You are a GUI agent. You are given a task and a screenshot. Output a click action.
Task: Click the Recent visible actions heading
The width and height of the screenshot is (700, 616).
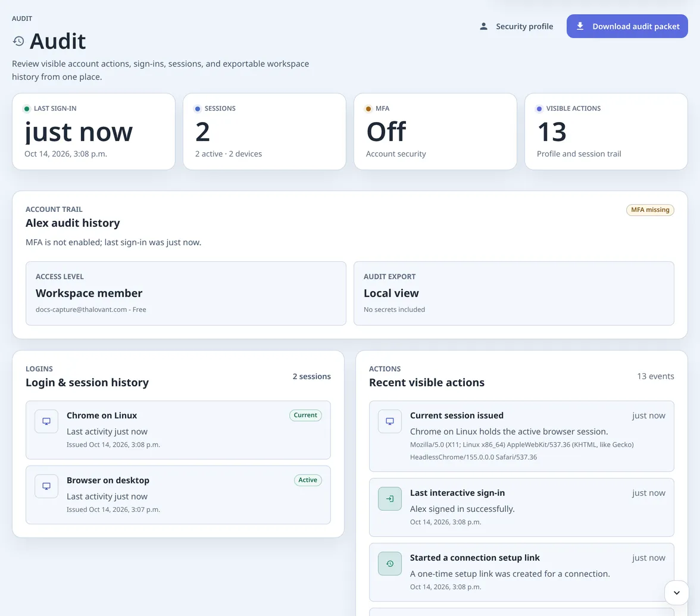click(x=427, y=383)
